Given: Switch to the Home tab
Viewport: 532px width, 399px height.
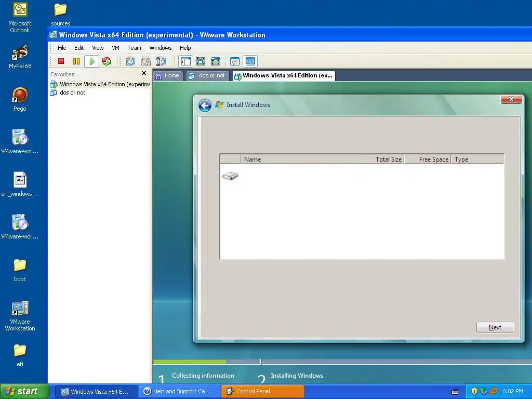Looking at the screenshot, I should point(168,76).
